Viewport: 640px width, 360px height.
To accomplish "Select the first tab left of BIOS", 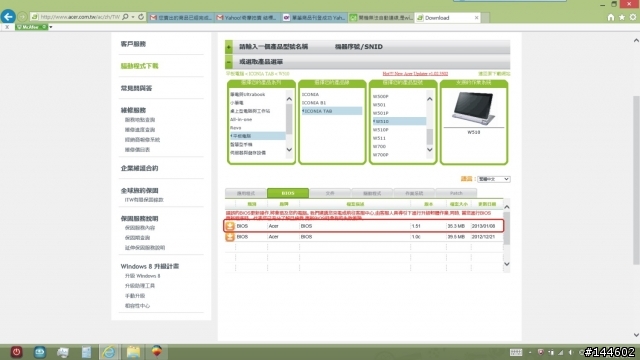I will coord(246,193).
